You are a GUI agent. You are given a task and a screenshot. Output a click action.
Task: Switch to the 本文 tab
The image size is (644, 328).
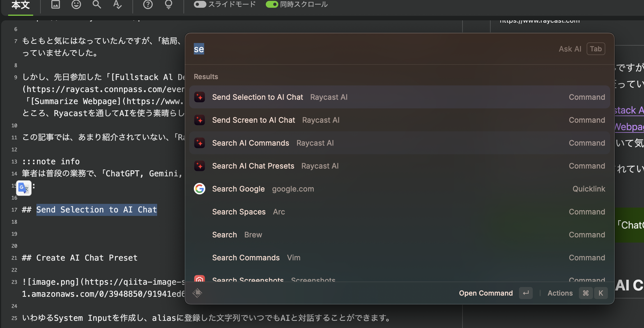(x=21, y=5)
